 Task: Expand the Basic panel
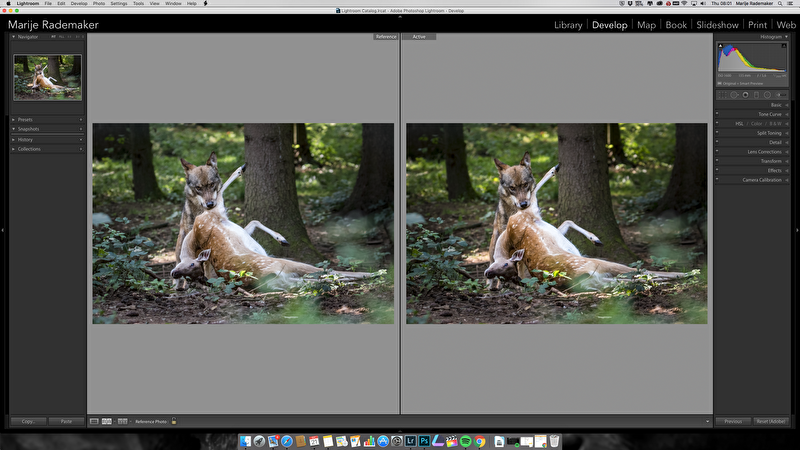click(787, 105)
